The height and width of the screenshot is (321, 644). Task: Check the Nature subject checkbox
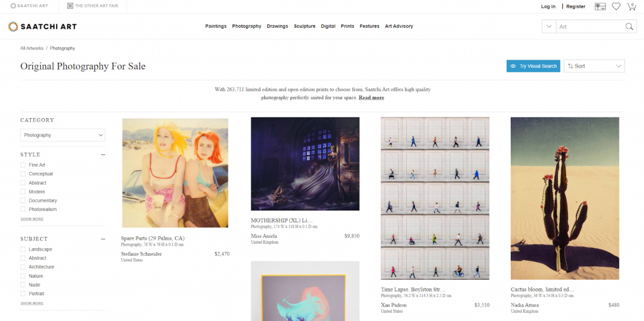(x=23, y=276)
